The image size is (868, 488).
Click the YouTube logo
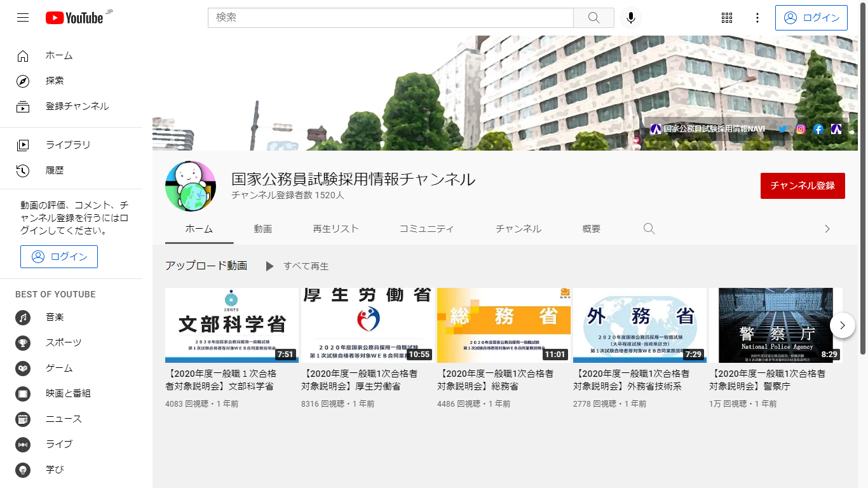(x=75, y=18)
